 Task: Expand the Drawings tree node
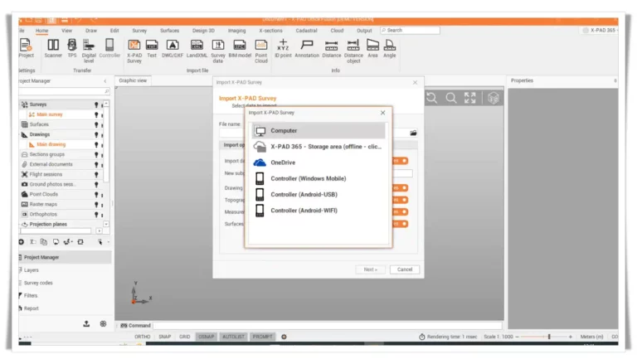point(21,134)
